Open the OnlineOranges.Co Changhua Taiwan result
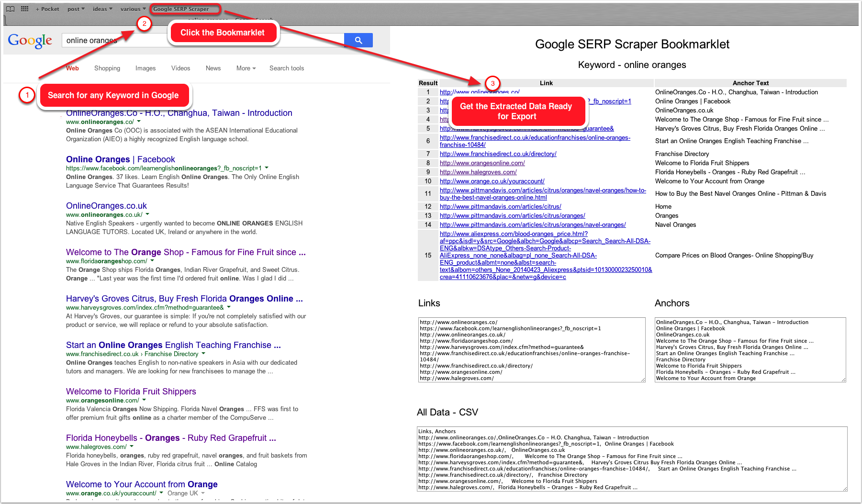862x504 pixels. 179,113
